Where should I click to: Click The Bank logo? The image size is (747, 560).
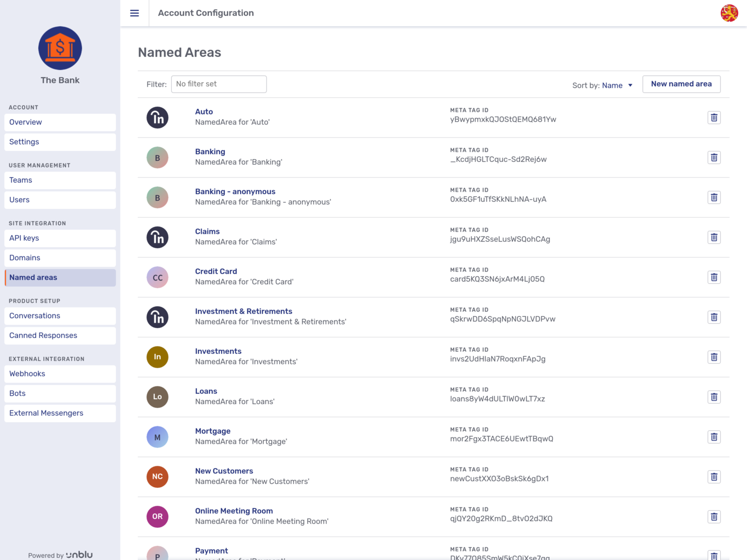coord(60,48)
